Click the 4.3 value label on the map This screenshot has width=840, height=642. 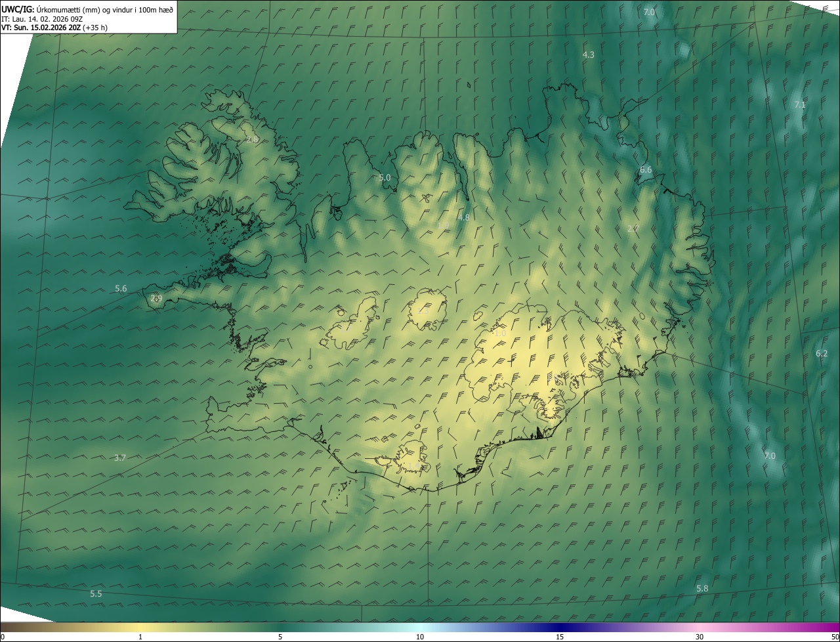point(589,54)
